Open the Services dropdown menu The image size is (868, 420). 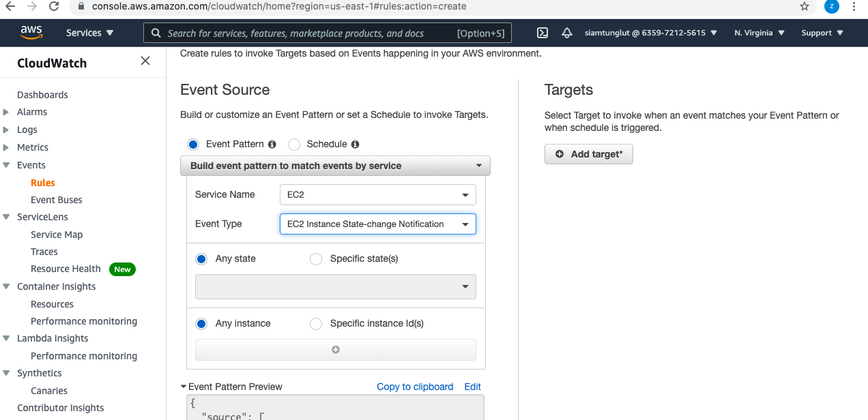pyautogui.click(x=89, y=33)
